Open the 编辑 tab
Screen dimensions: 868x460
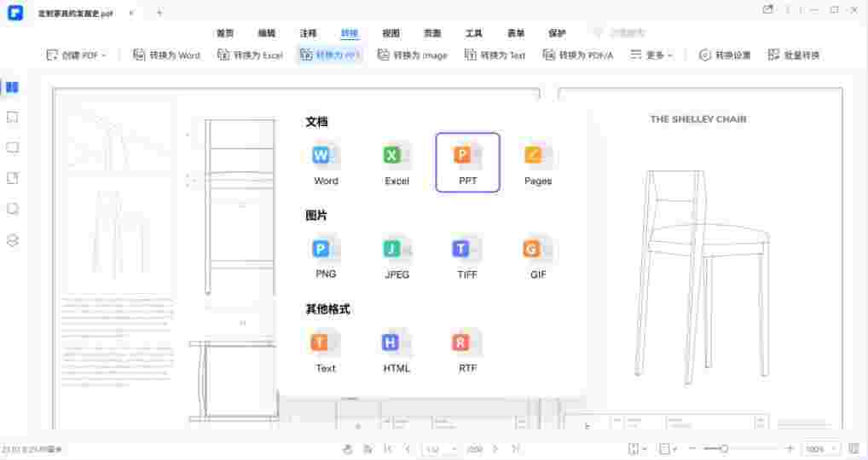pyautogui.click(x=267, y=33)
